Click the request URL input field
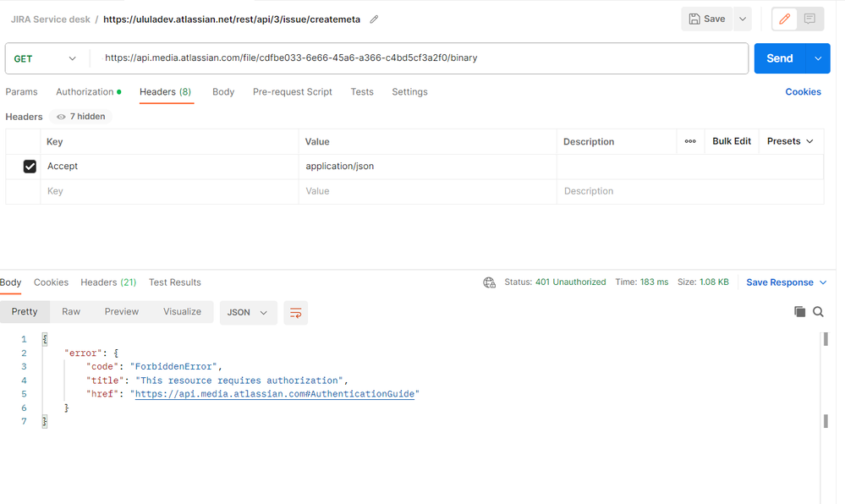 [x=420, y=58]
